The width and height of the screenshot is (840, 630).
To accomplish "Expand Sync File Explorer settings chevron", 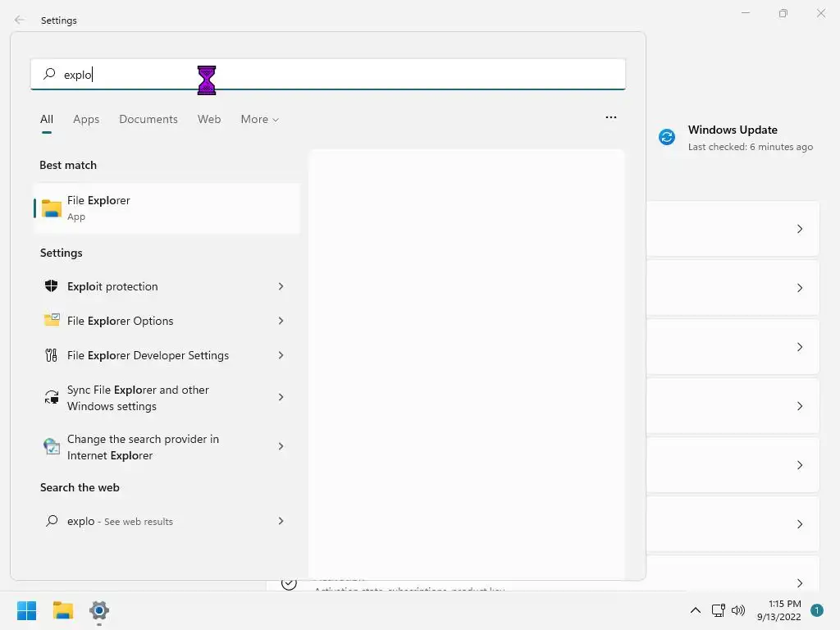I will [x=281, y=397].
